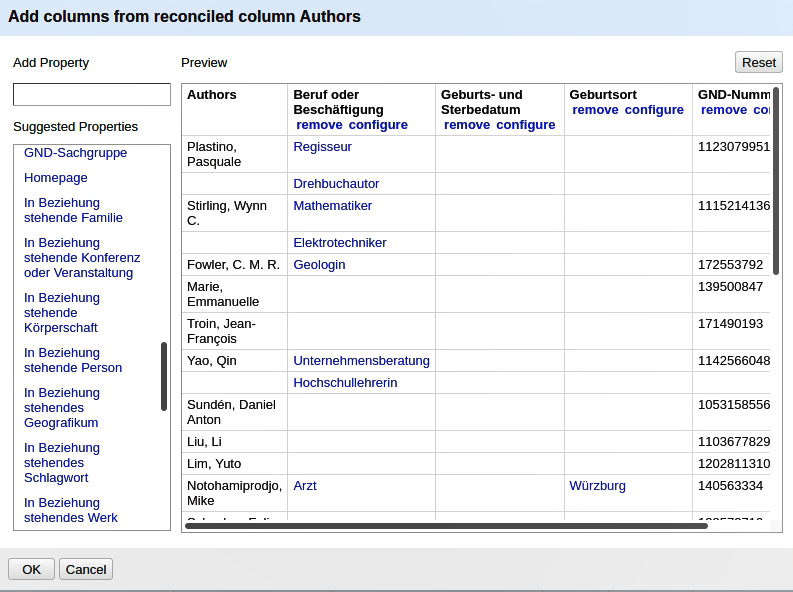Confirm with the OK button

31,569
